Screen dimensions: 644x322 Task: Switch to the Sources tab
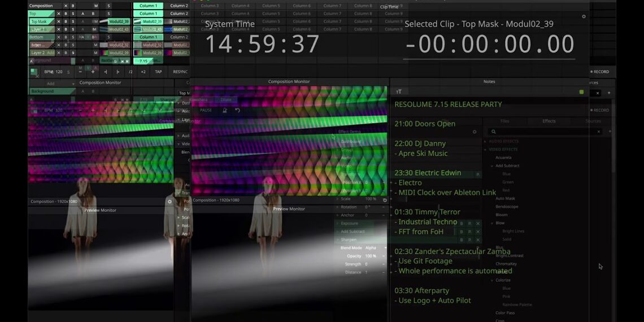point(593,121)
